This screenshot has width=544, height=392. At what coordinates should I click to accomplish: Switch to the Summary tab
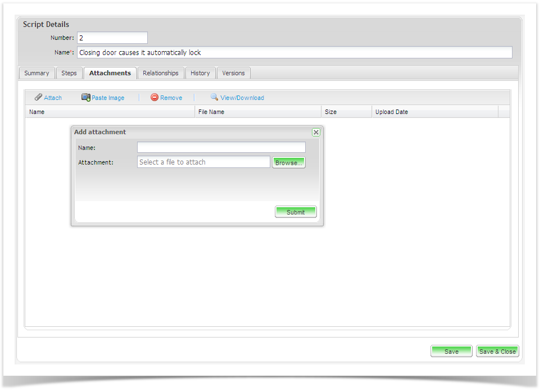(x=37, y=73)
